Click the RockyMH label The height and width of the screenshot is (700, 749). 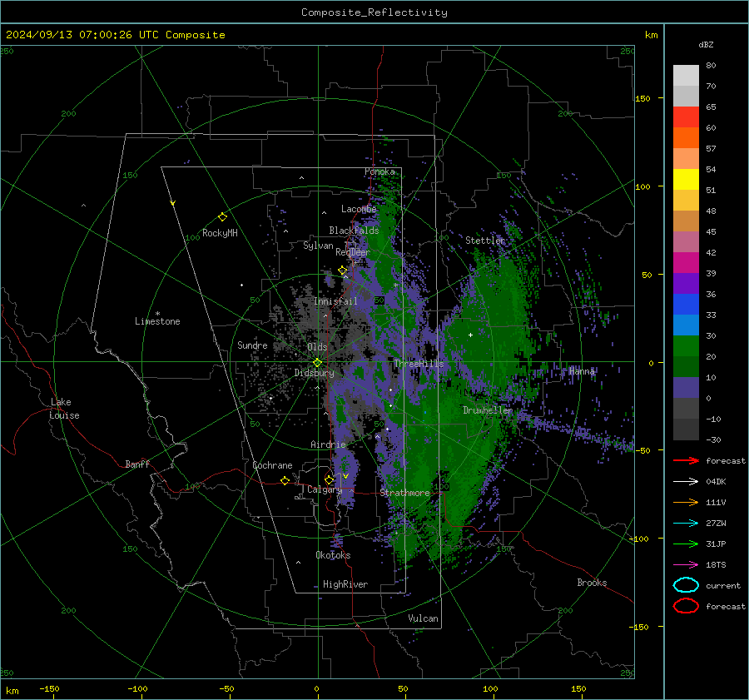220,233
